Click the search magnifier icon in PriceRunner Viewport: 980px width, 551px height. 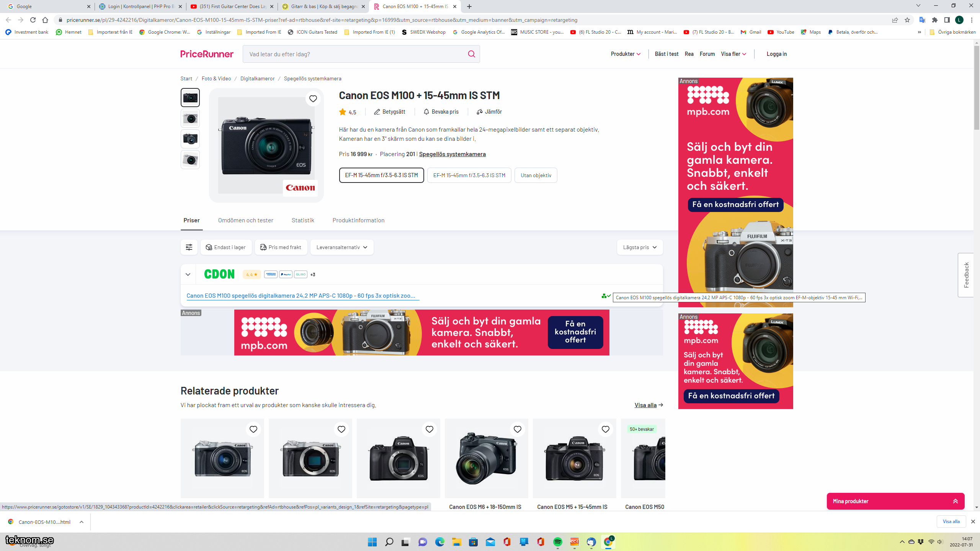pos(471,54)
